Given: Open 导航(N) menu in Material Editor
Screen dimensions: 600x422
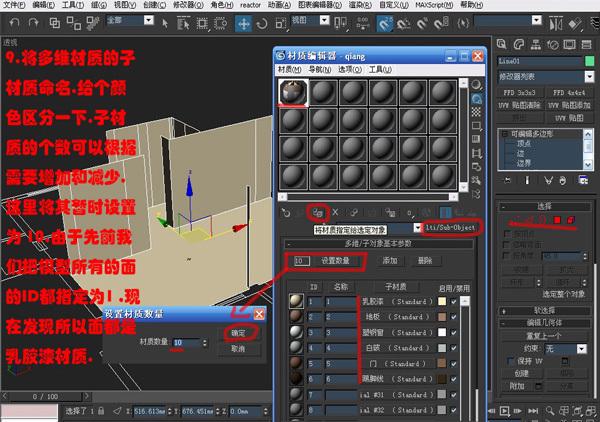Looking at the screenshot, I should (320, 70).
